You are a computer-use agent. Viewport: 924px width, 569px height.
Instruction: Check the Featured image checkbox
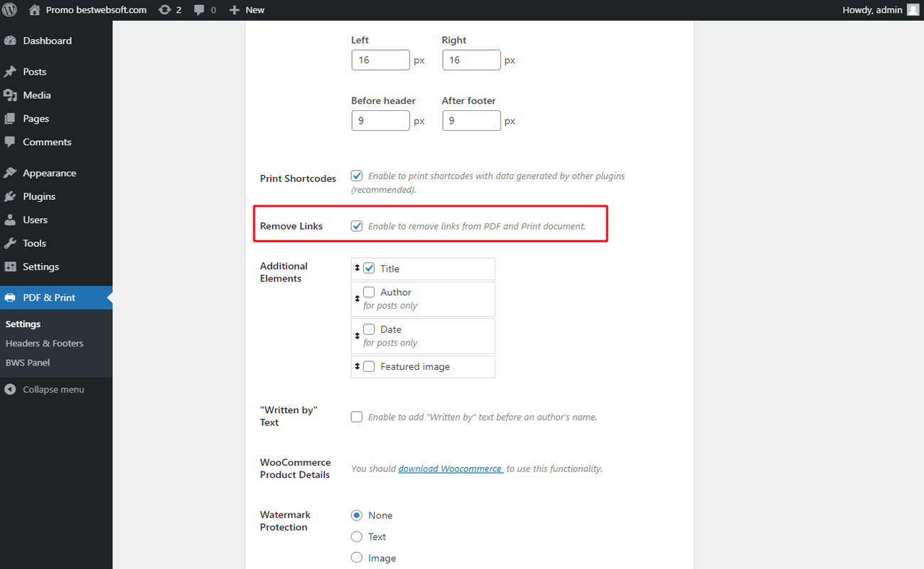point(369,366)
